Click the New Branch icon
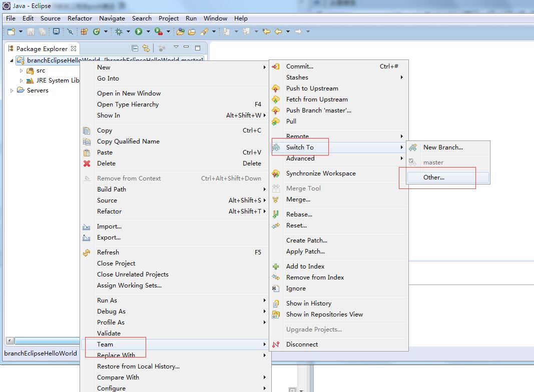Viewport: 534px width, 392px height. tap(413, 147)
